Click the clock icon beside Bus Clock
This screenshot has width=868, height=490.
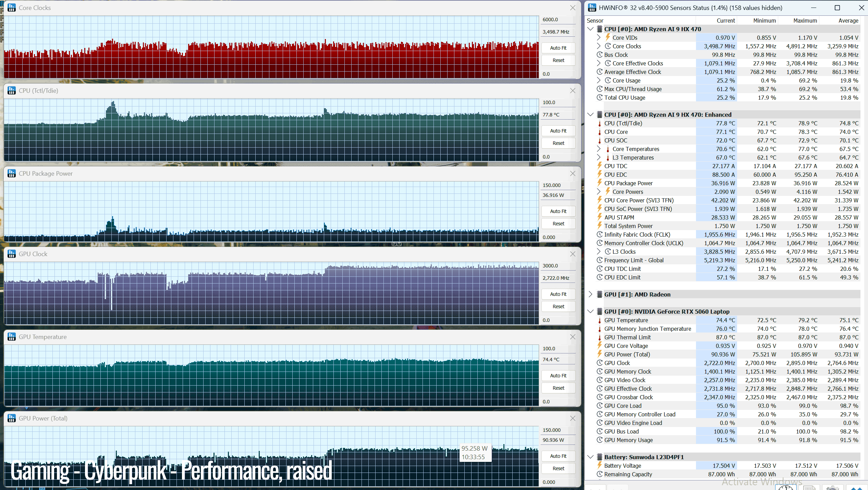(599, 55)
